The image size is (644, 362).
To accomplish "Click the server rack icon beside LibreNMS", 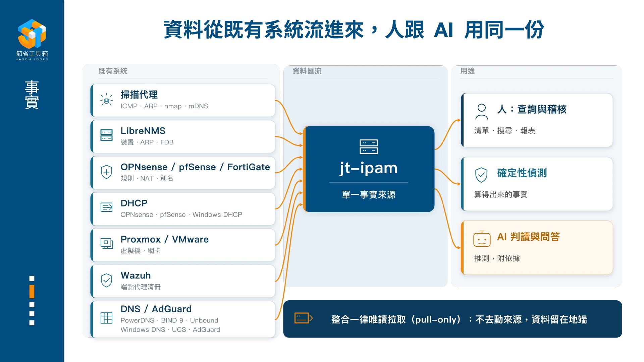I will coord(106,135).
